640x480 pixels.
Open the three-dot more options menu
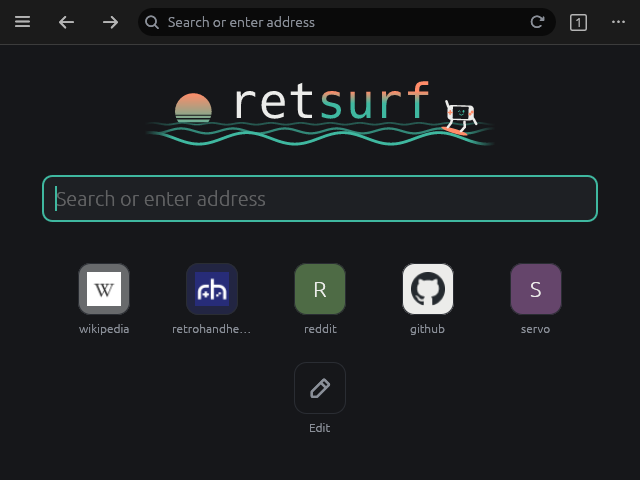click(x=618, y=22)
